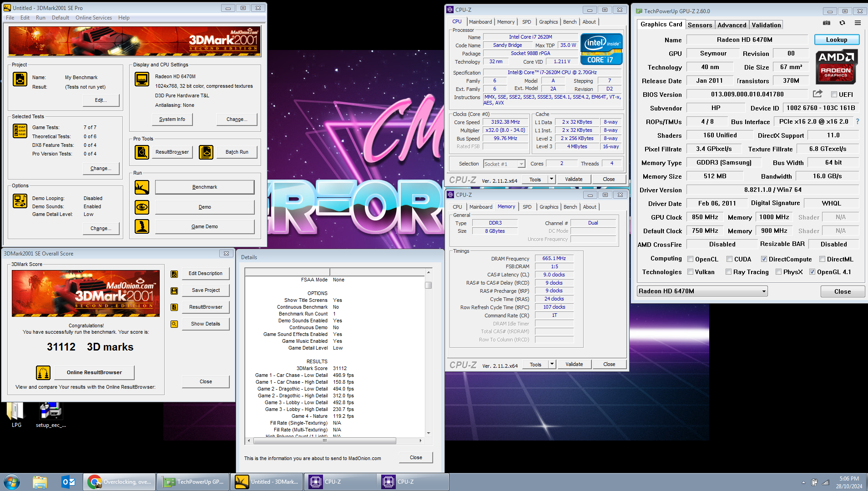Click the bus interface question mark in GPU-Z
The image size is (868, 491).
[x=858, y=121]
